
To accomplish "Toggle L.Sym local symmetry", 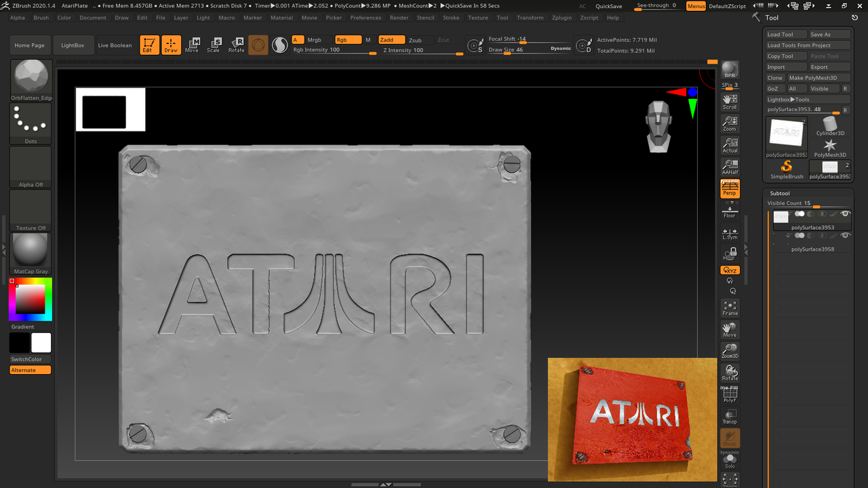I will click(730, 233).
